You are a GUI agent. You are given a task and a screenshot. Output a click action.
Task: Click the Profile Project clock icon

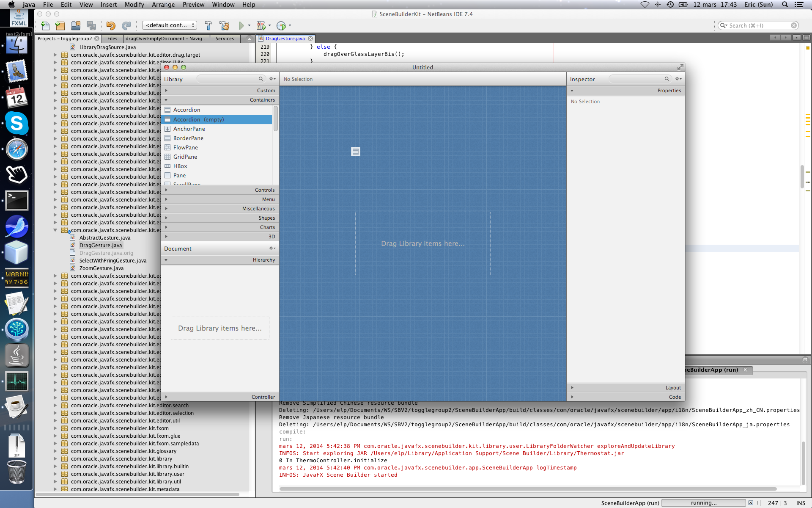(281, 26)
